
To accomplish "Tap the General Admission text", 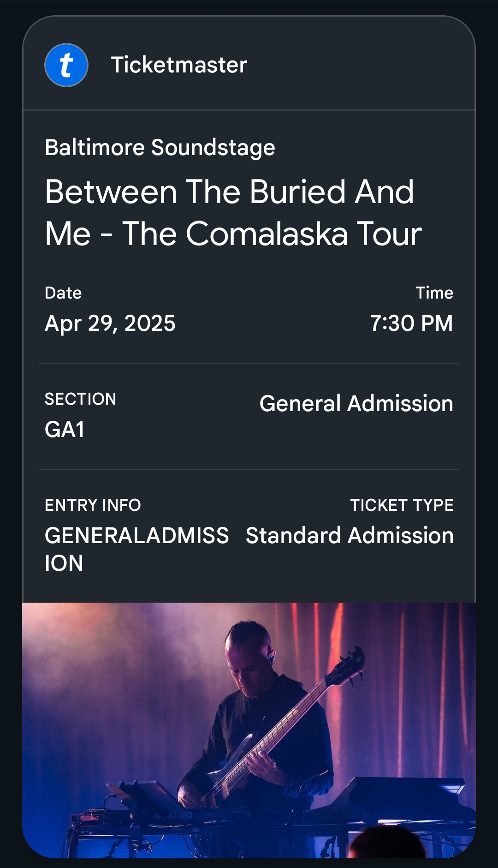I will (x=356, y=404).
